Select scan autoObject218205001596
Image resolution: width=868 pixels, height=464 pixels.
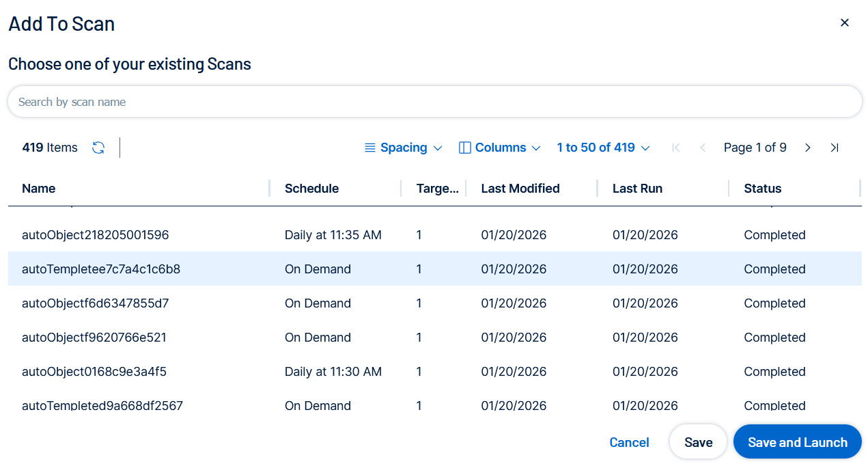pyautogui.click(x=96, y=235)
